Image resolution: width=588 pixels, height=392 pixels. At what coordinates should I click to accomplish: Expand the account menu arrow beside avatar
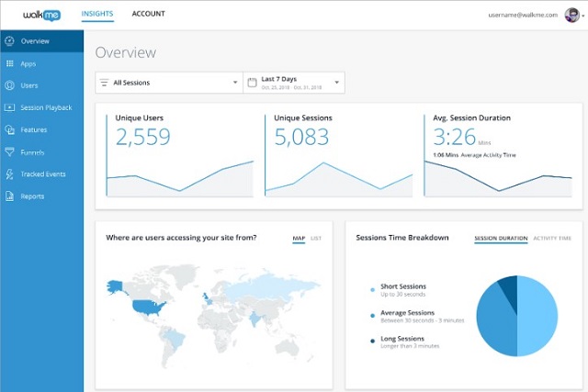pyautogui.click(x=583, y=17)
